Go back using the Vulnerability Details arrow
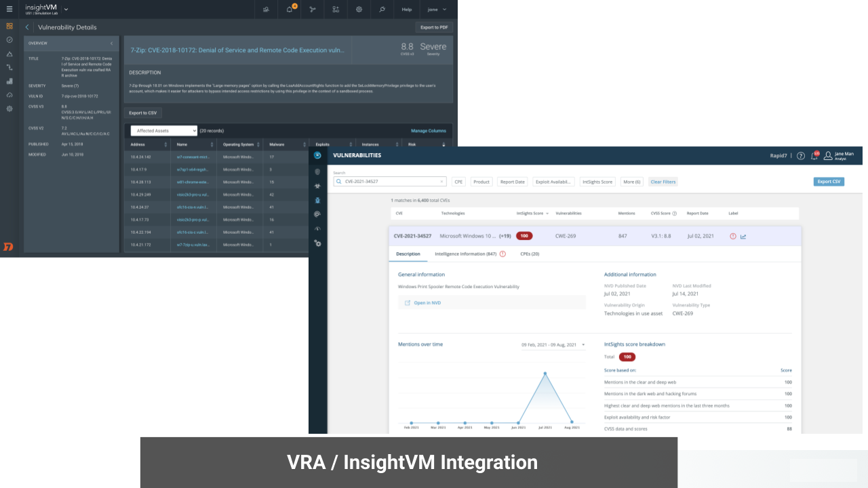The image size is (868, 488). [27, 27]
